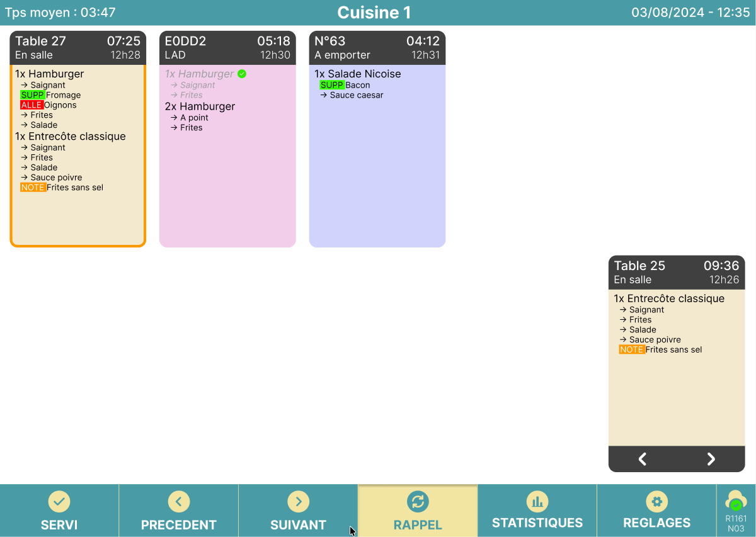Select the Table 25 order header
This screenshot has width=756, height=537.
[x=677, y=273]
